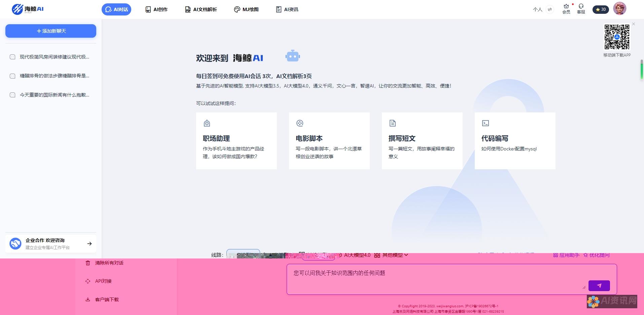Click the account switch arrows icon
The height and width of the screenshot is (315, 644).
click(x=549, y=9)
